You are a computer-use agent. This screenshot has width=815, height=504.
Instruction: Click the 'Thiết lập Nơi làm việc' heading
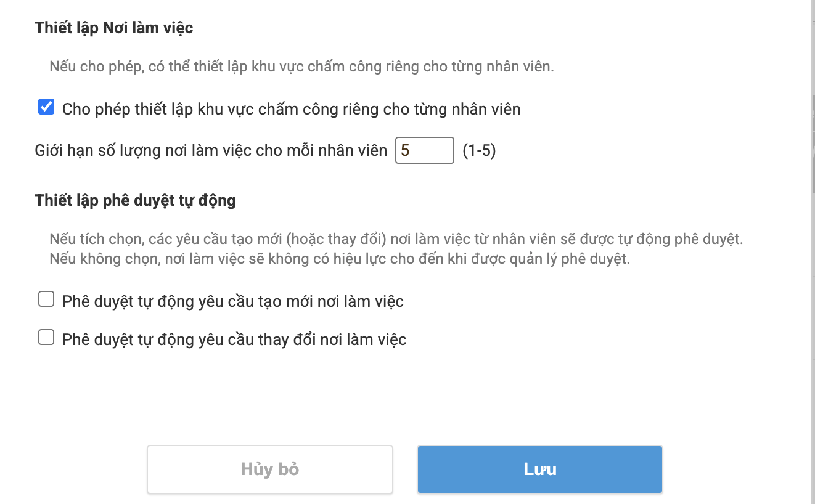[x=114, y=28]
